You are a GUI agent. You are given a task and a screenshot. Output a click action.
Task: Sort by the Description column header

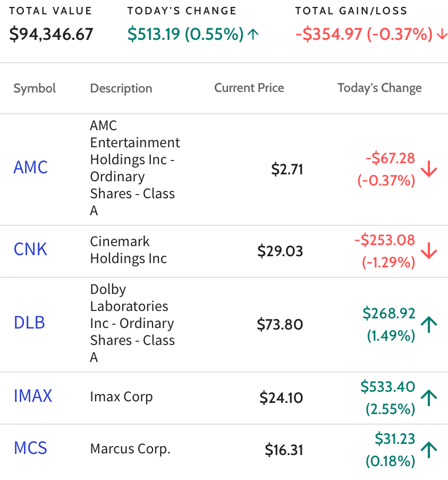pos(121,88)
